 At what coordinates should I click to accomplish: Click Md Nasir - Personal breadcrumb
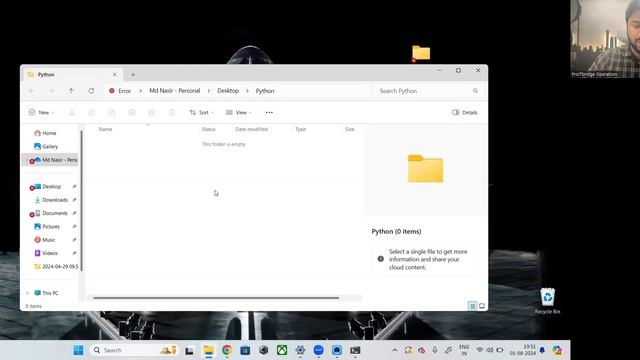click(175, 91)
